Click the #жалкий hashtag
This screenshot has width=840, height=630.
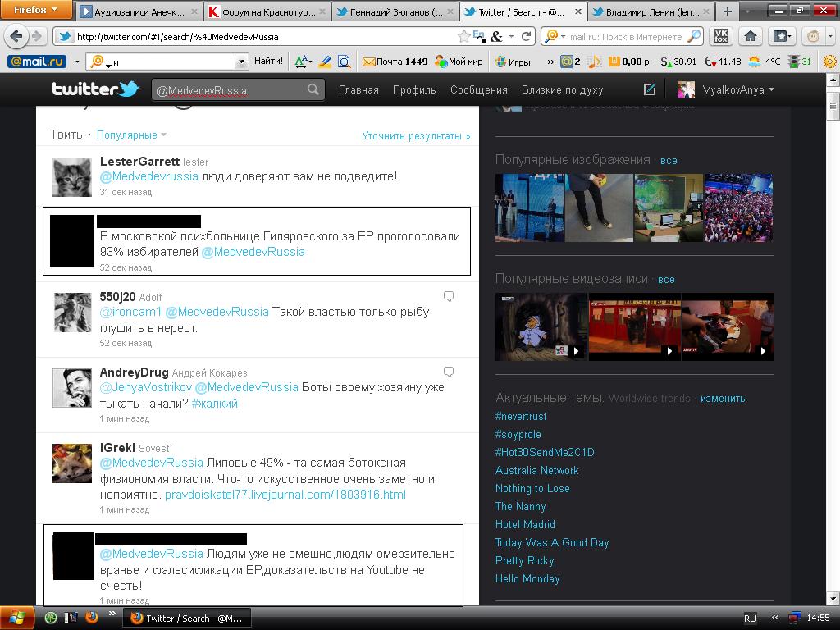214,404
